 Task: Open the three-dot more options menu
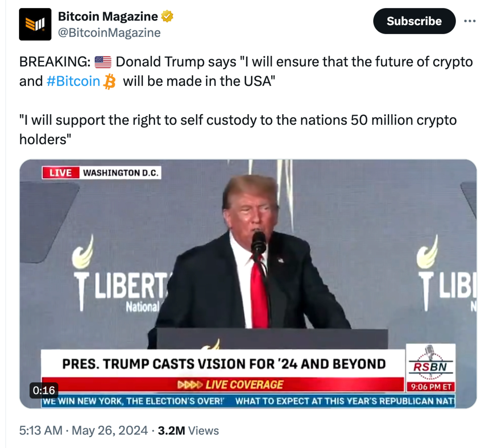pos(470,21)
